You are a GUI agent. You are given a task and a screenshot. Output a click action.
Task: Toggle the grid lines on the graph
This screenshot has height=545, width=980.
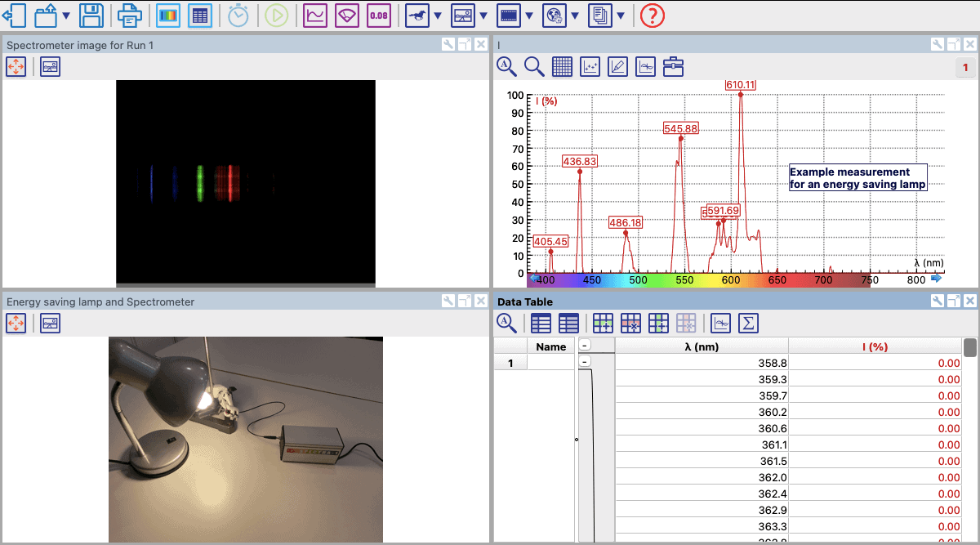pos(562,67)
